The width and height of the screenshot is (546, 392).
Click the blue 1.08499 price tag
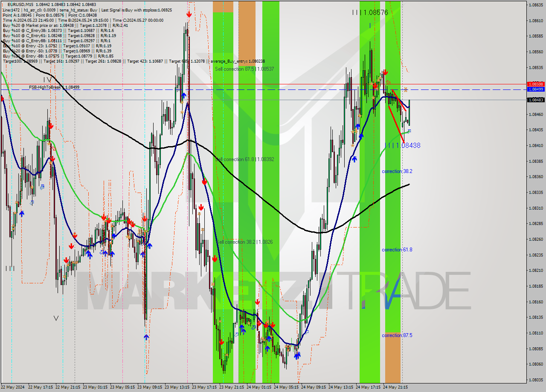[x=536, y=89]
